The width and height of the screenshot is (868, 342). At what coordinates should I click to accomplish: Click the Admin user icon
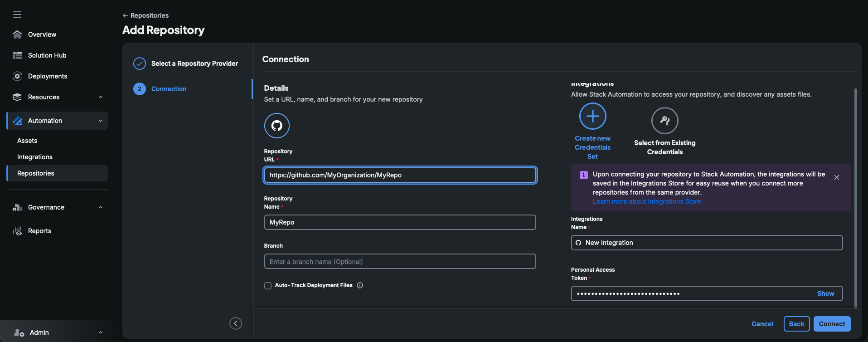[19, 332]
